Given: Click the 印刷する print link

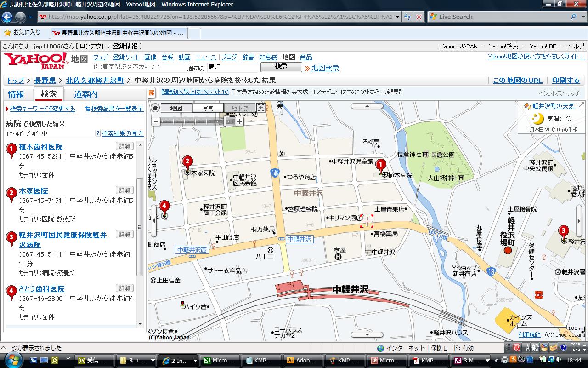Looking at the screenshot, I should point(566,80).
